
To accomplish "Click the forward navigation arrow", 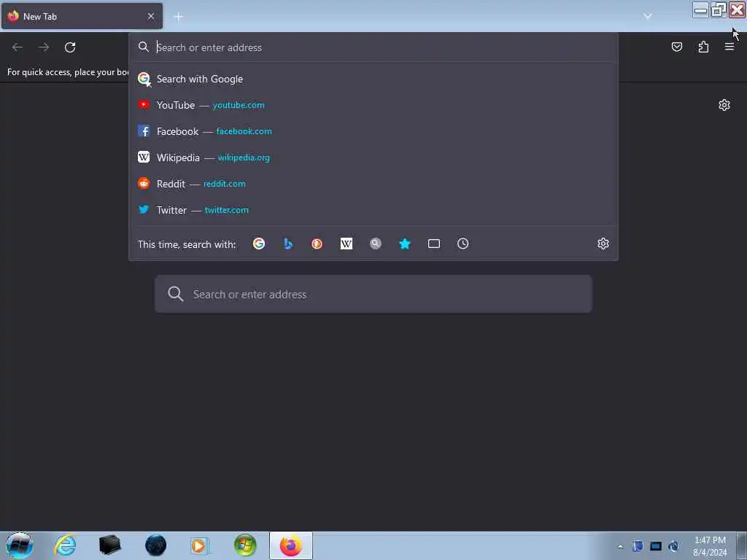I will 44,47.
